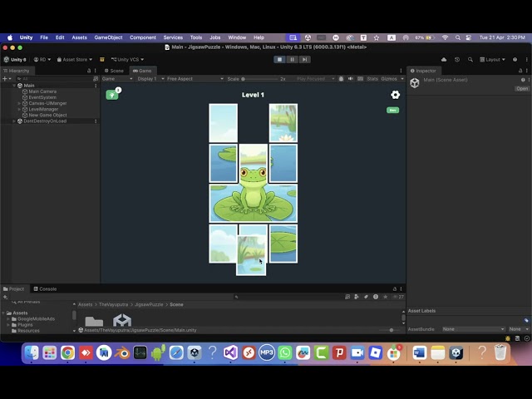Adjust the Game view Scale slider

[260, 79]
